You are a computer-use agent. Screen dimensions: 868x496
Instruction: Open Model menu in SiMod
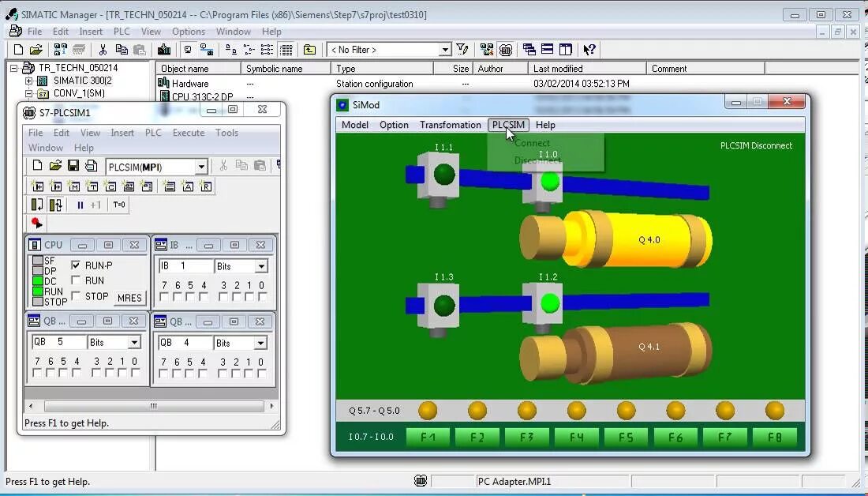point(355,125)
